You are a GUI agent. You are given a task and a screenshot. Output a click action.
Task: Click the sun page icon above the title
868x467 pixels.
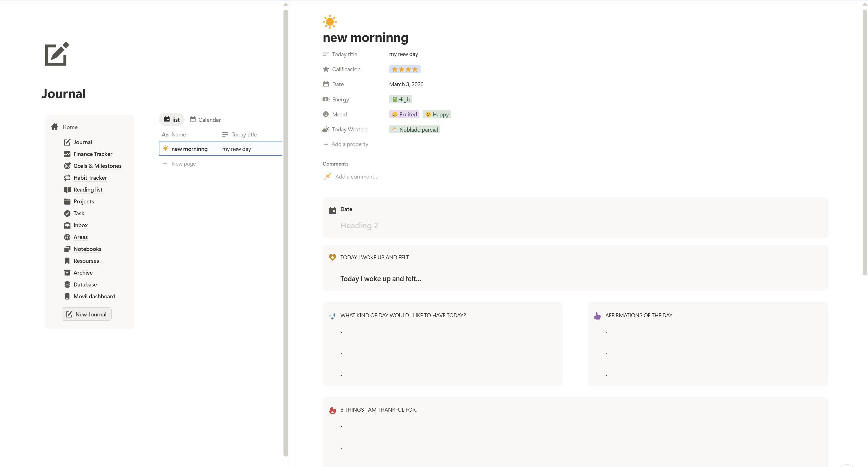[x=330, y=22]
